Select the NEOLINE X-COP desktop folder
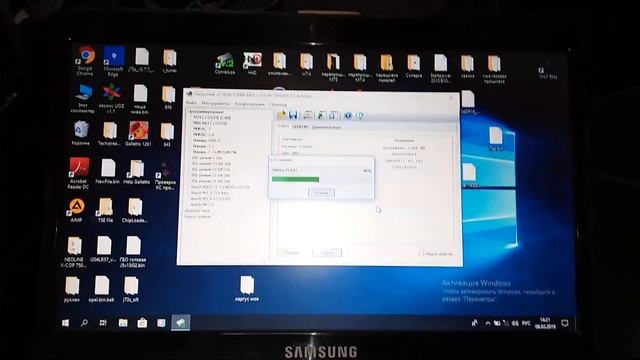Viewport: 640px width, 360px height. click(x=74, y=252)
